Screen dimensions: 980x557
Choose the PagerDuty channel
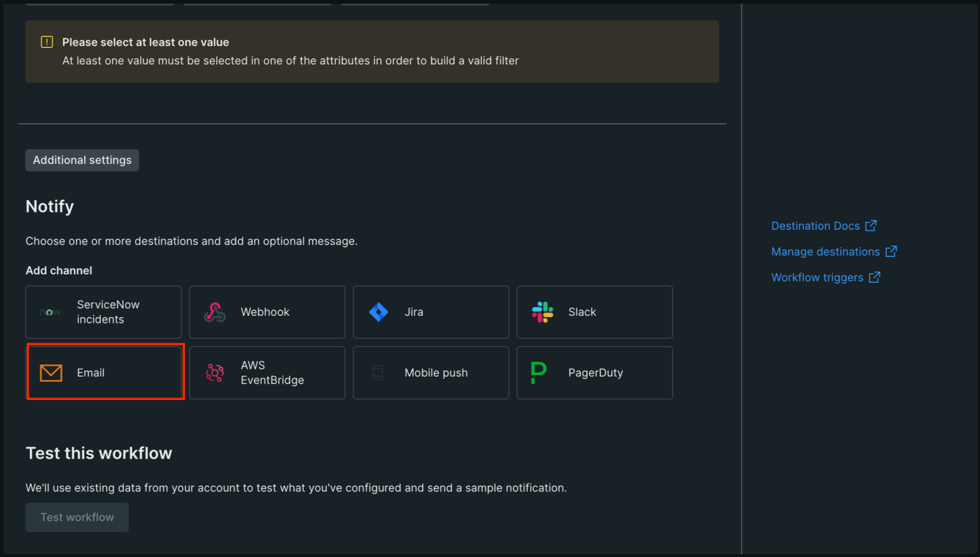595,373
